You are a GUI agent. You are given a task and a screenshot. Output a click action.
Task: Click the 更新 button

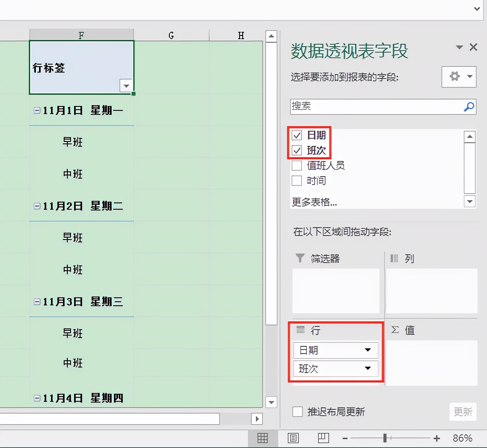(463, 412)
